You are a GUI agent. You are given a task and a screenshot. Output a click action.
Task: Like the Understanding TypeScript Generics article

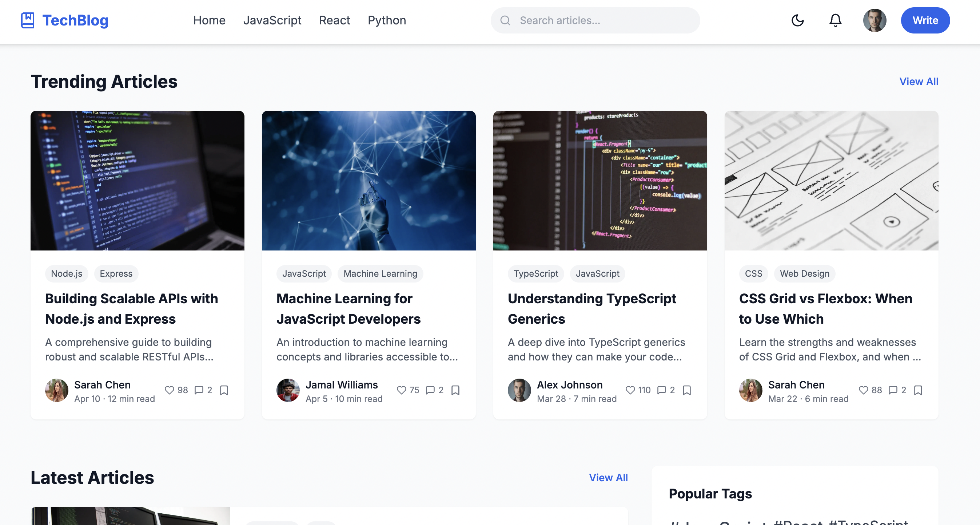tap(630, 390)
